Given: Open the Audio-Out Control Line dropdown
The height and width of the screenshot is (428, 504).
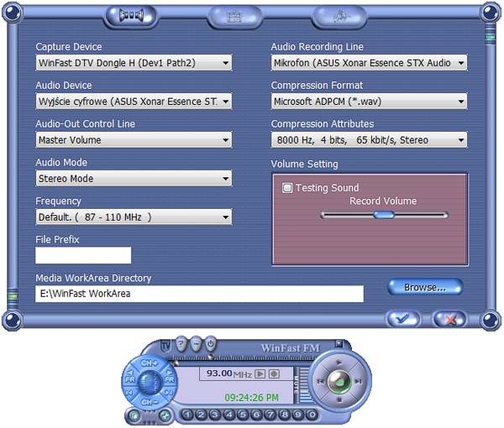Looking at the screenshot, I should [134, 139].
